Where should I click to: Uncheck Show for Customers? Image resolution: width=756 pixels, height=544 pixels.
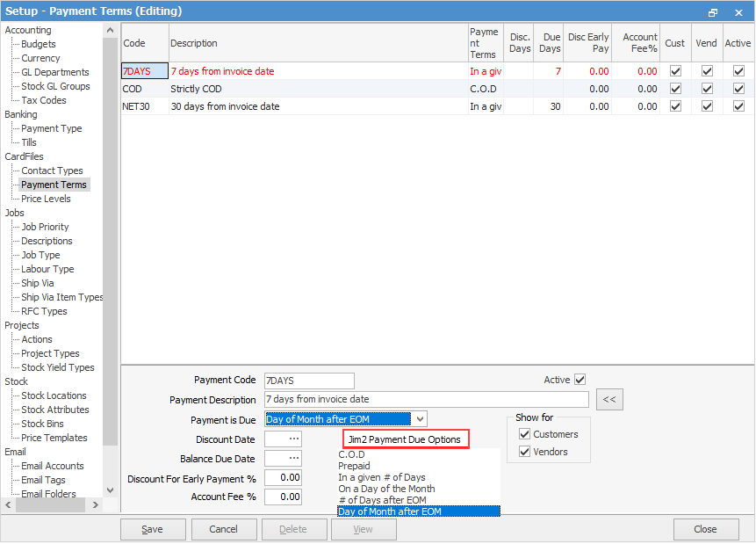pos(525,434)
